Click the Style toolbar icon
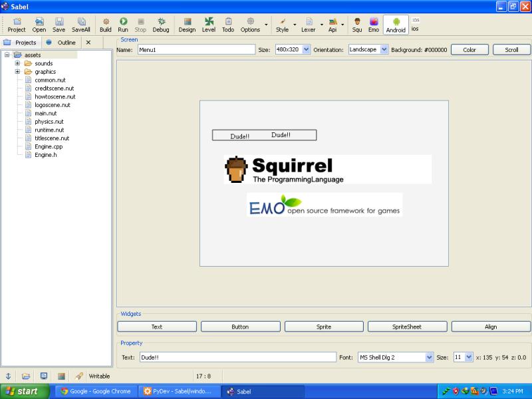Image resolution: width=532 pixels, height=399 pixels. 282,25
